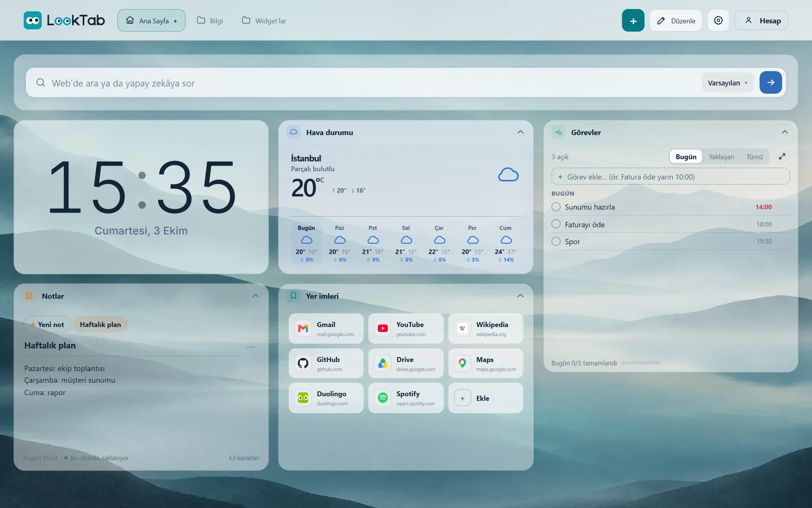Click the teal plus add button

click(x=633, y=21)
